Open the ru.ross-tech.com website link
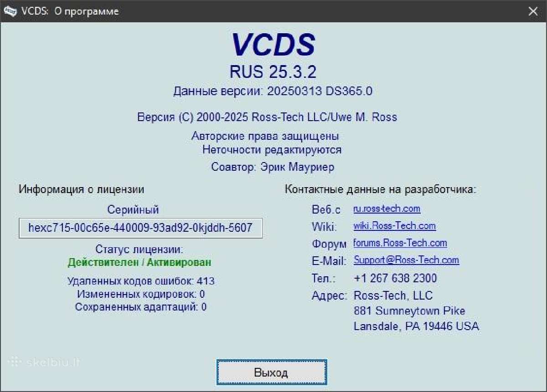The width and height of the screenshot is (547, 392). click(387, 209)
